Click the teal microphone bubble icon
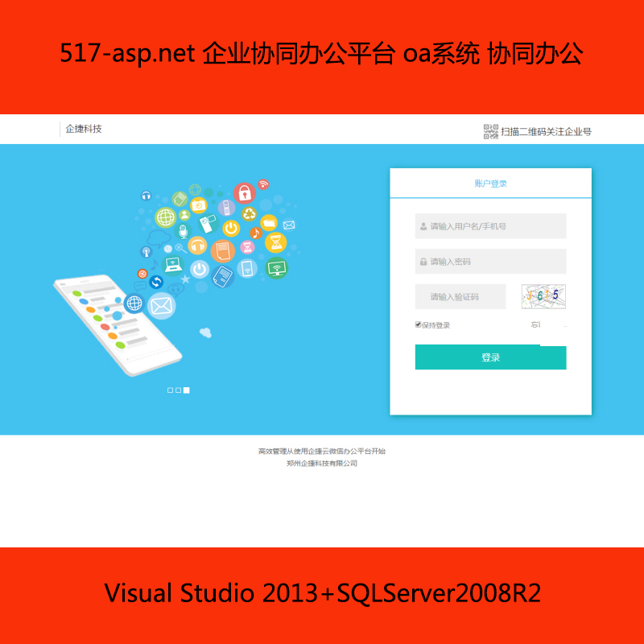Screen dimensions: 644x644 point(184,231)
